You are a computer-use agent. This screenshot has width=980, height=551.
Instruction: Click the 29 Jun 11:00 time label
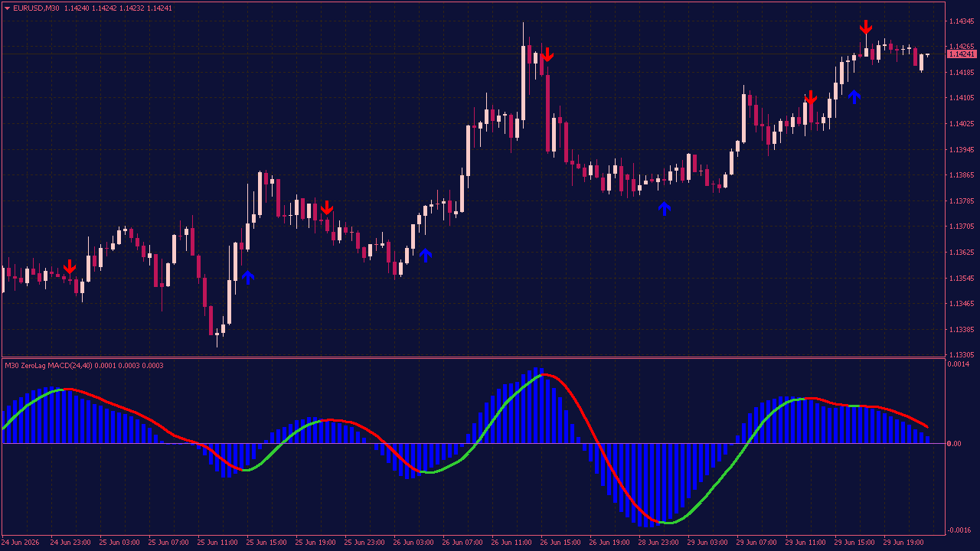click(x=806, y=543)
